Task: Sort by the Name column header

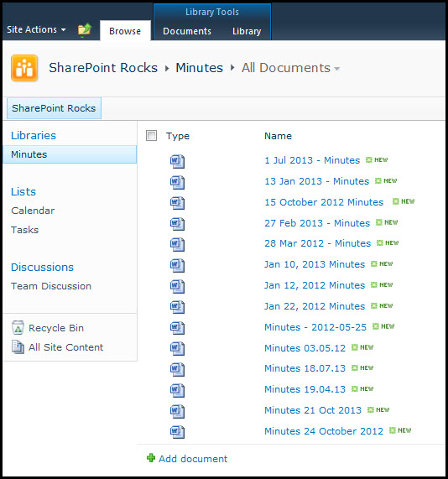Action: point(278,136)
